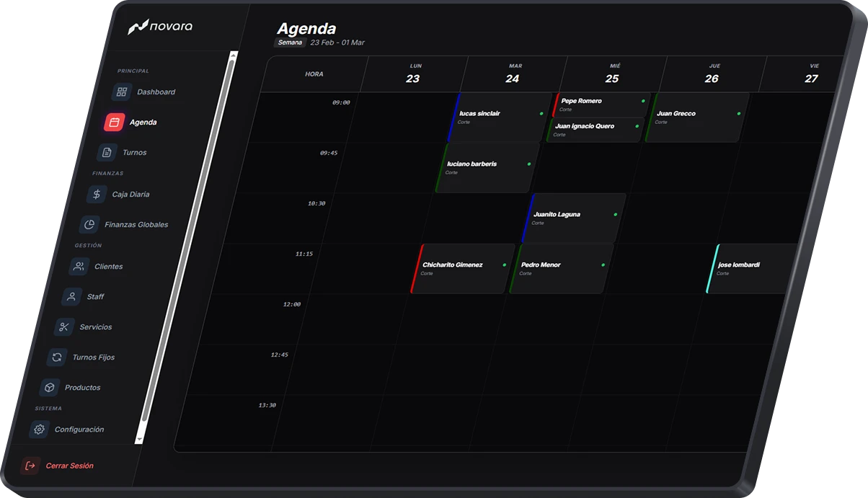
Task: Select the red Agenda calendar icon
Action: point(114,123)
